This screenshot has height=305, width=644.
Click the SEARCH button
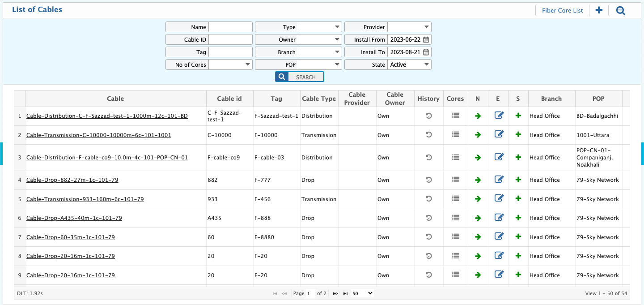[300, 77]
